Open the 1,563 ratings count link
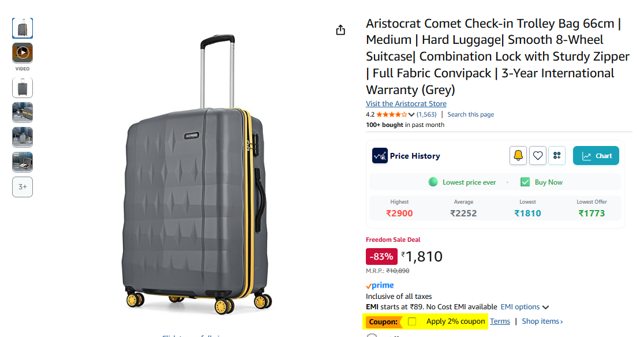 click(426, 114)
